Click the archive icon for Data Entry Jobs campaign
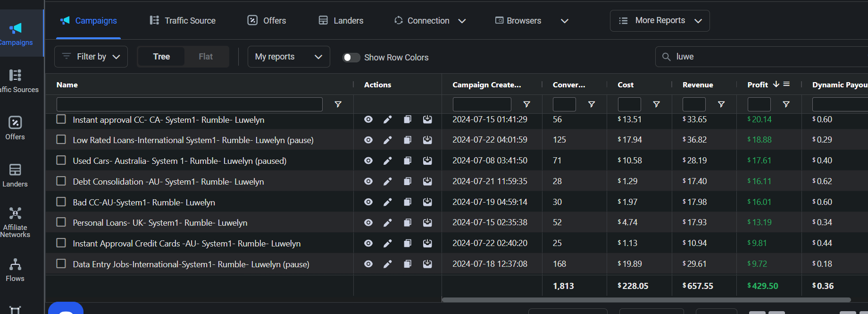This screenshot has width=868, height=314. pos(427,264)
